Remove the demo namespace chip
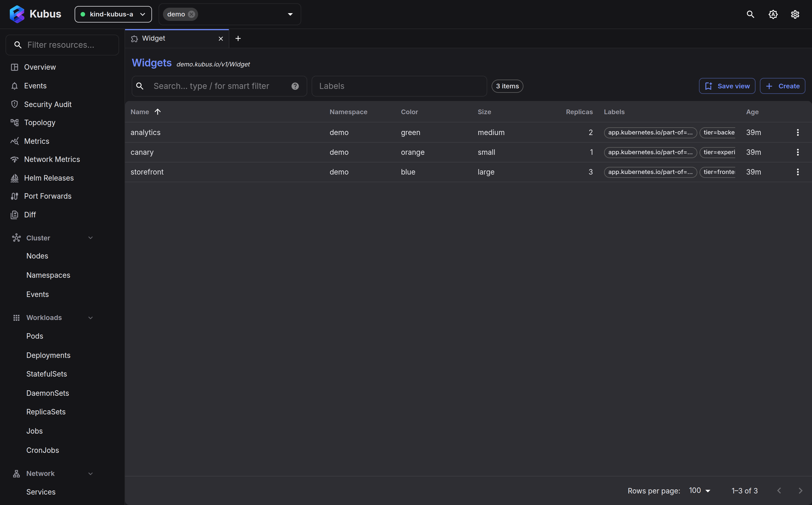Image resolution: width=812 pixels, height=505 pixels. (191, 14)
